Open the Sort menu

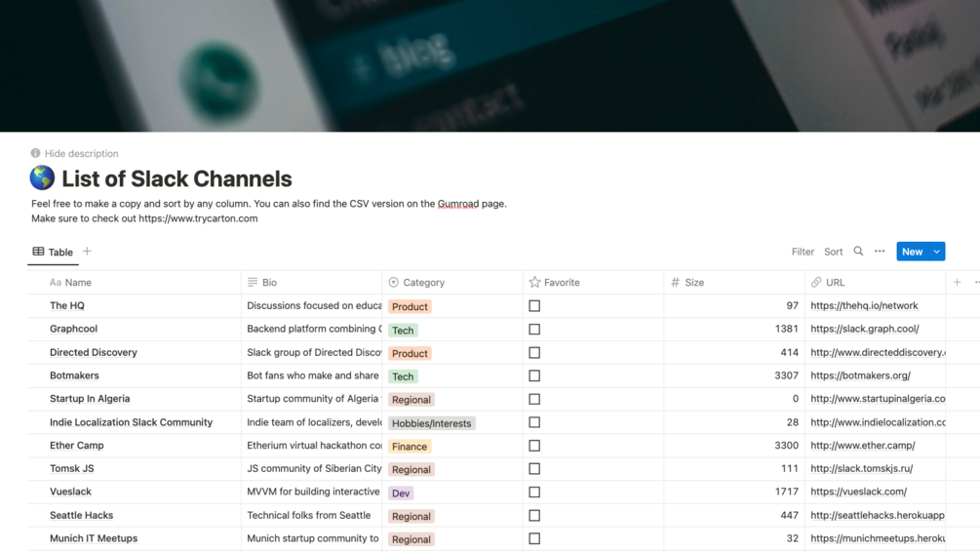pyautogui.click(x=833, y=252)
